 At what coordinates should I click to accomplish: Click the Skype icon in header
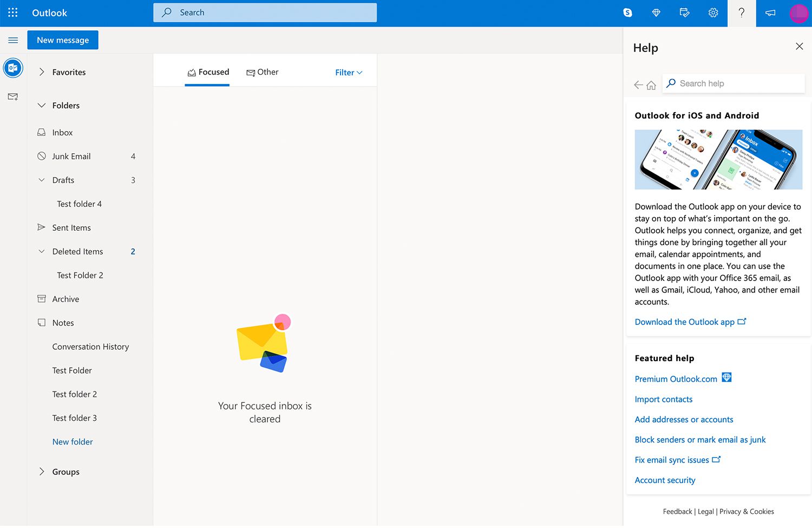tap(628, 12)
